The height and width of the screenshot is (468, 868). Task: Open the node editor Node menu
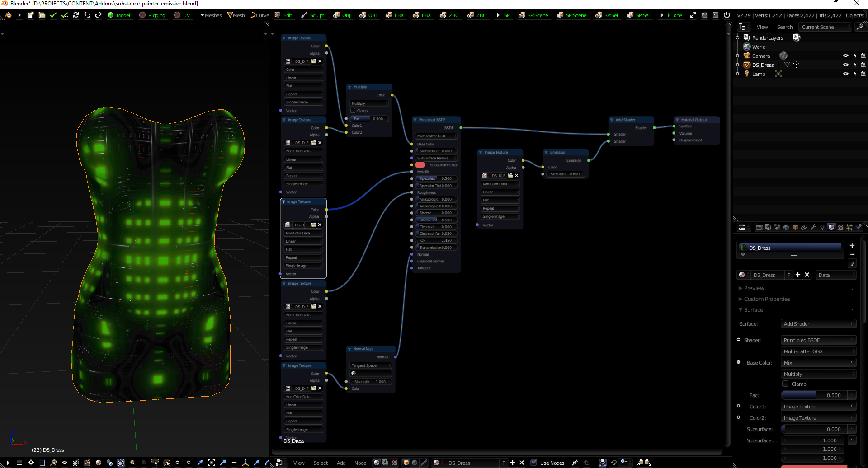360,463
